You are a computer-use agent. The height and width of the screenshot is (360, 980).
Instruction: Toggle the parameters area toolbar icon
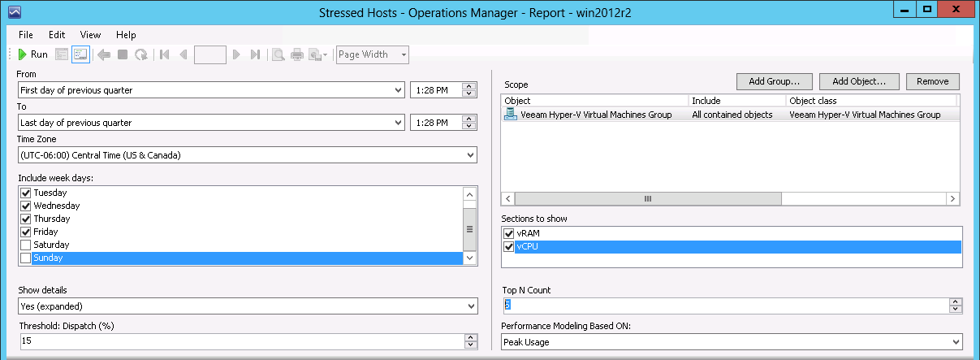click(80, 54)
